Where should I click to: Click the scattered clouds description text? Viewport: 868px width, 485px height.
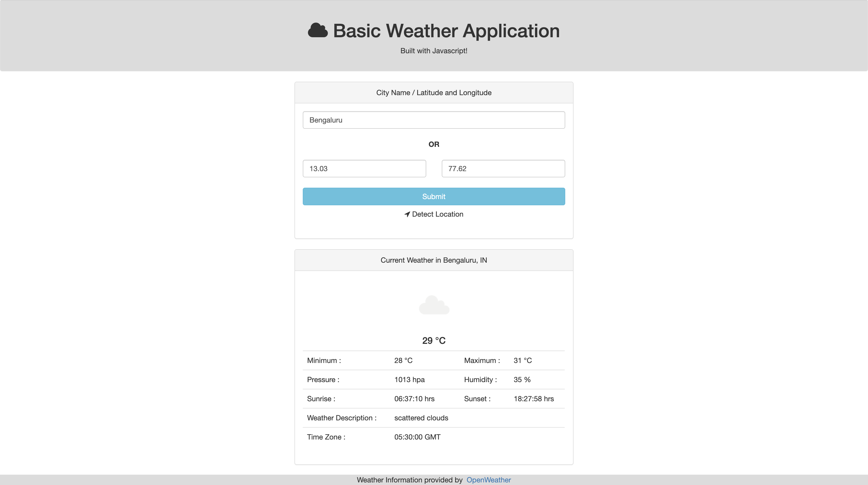click(421, 418)
